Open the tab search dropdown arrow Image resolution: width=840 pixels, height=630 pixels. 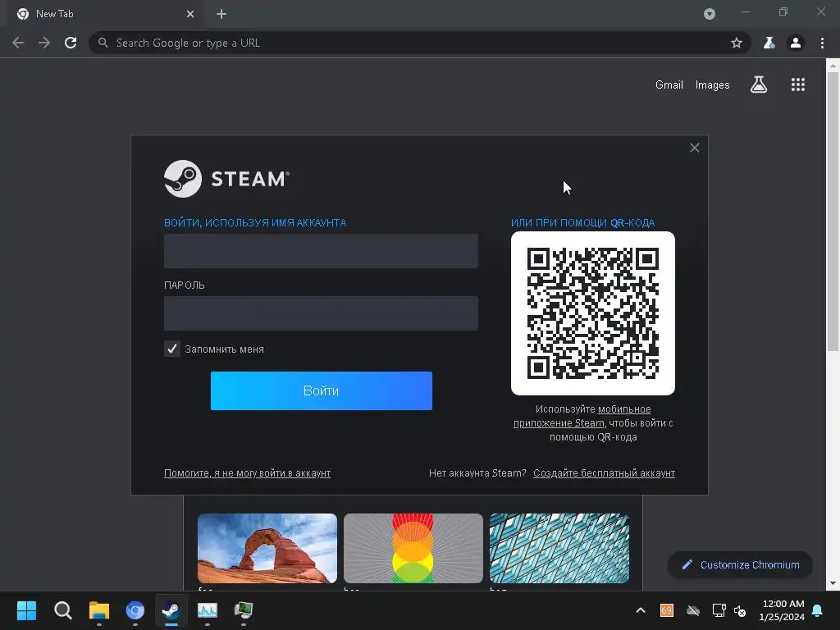point(710,14)
